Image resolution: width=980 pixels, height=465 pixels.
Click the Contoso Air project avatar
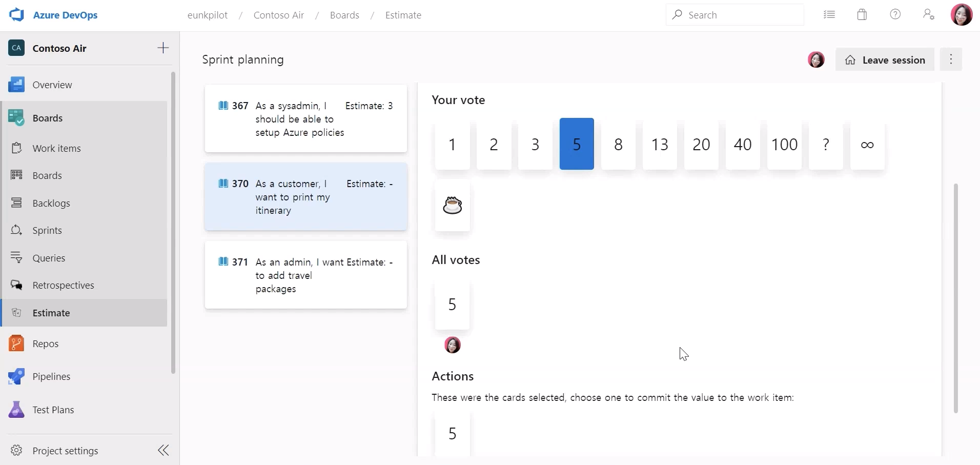tap(16, 48)
